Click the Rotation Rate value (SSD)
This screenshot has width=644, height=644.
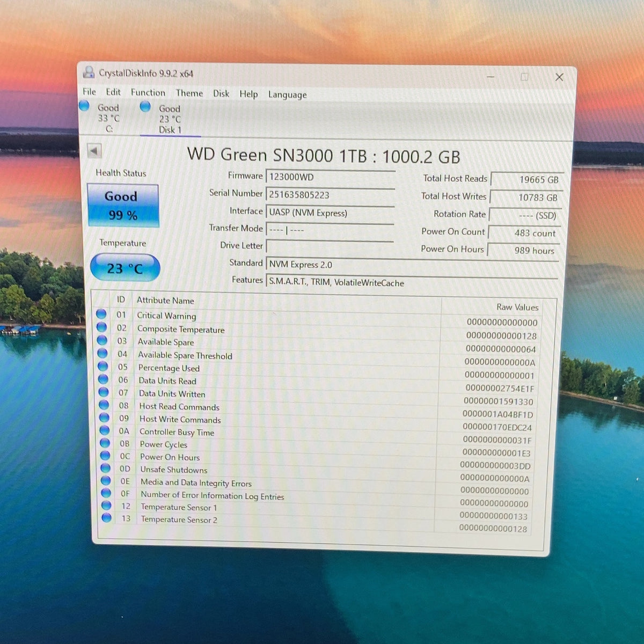[525, 215]
